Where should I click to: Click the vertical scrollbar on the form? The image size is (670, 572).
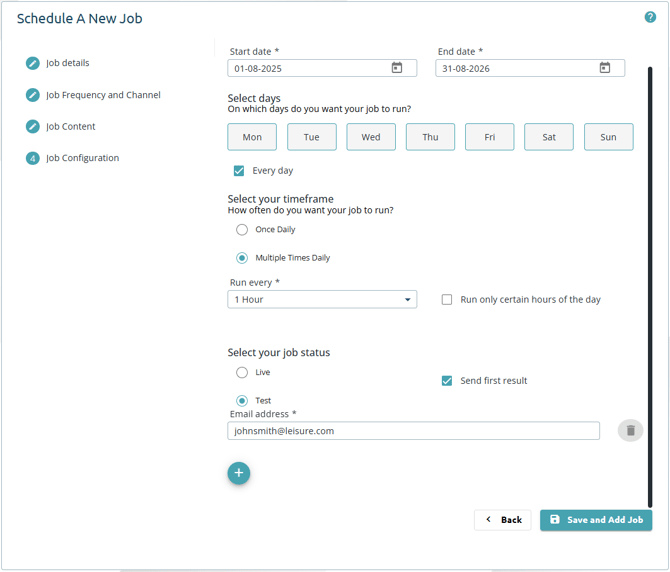(x=650, y=287)
